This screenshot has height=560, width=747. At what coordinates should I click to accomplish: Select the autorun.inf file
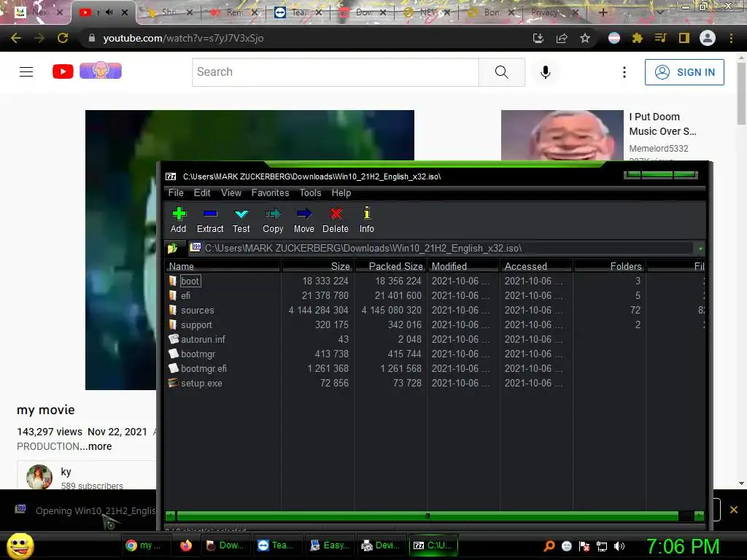click(203, 340)
